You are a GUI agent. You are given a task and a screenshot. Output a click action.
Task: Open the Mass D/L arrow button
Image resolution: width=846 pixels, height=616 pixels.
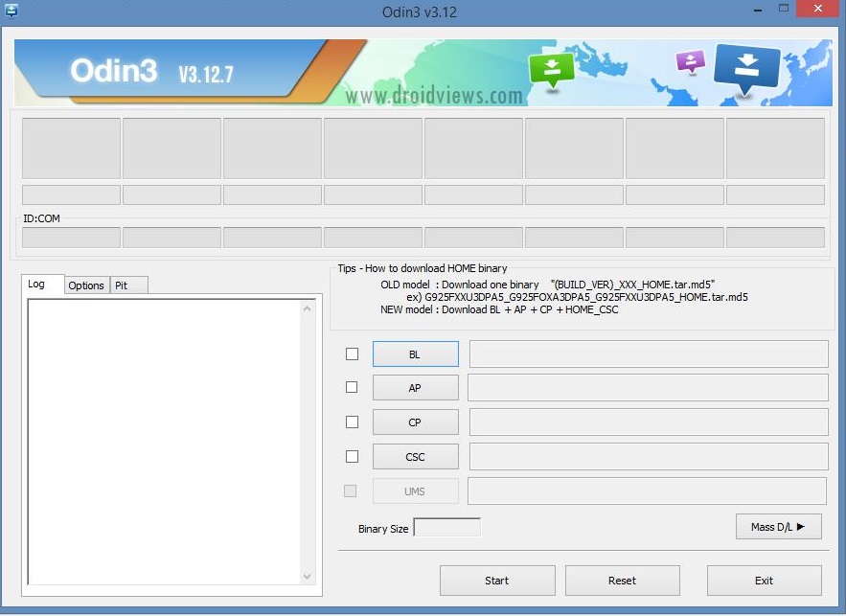click(x=778, y=527)
